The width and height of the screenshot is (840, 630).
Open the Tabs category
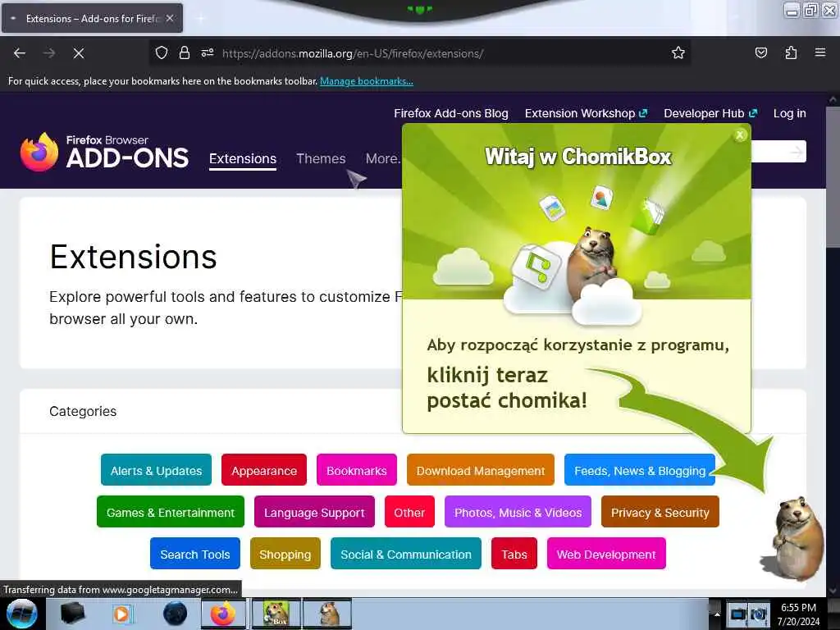tap(514, 554)
